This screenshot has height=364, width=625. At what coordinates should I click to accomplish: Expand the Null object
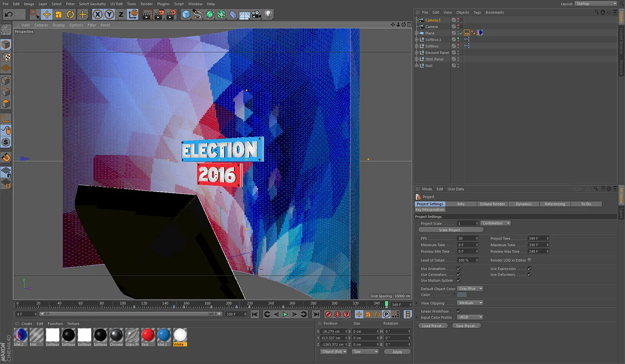pos(417,65)
